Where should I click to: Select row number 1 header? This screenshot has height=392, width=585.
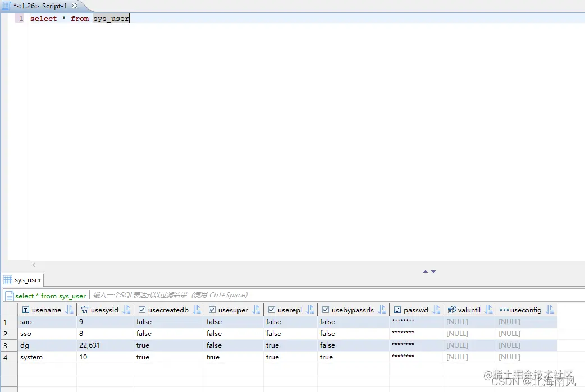9,322
